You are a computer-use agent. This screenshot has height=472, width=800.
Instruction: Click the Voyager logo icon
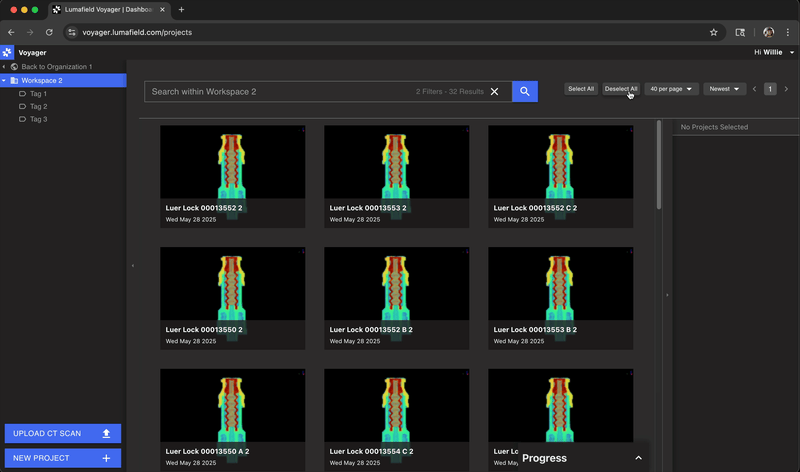click(x=8, y=52)
